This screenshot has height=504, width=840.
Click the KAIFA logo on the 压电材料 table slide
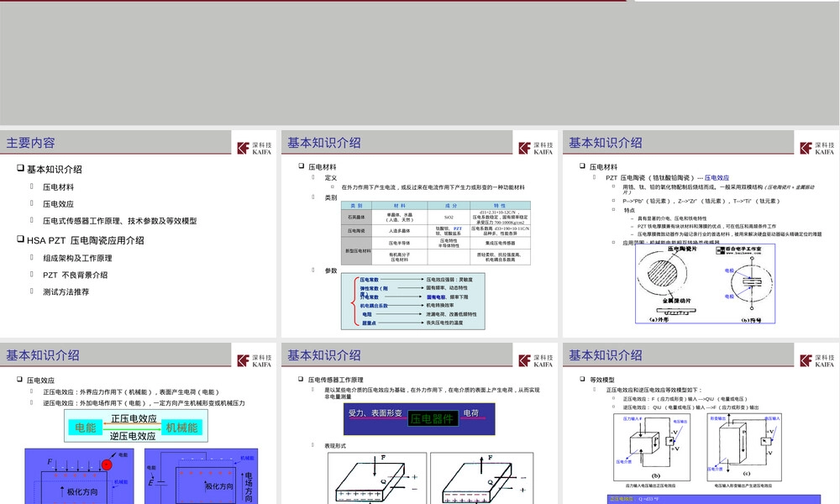(x=536, y=149)
